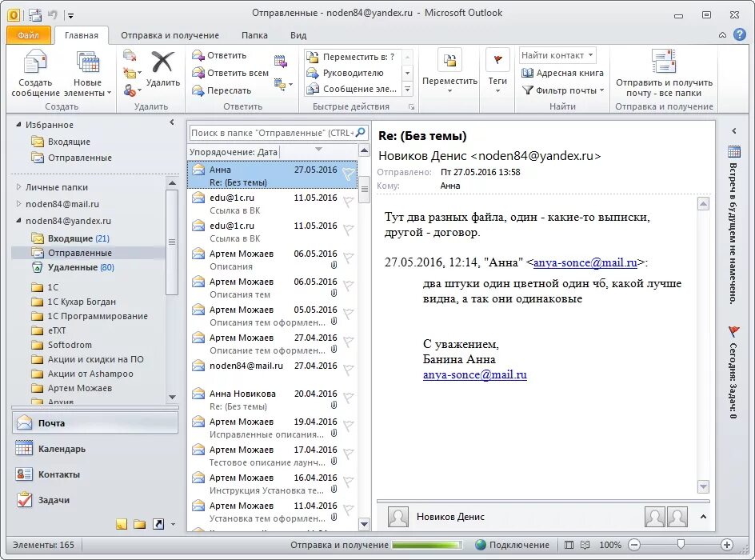Open Акции от Ashampoo folder

[x=90, y=374]
